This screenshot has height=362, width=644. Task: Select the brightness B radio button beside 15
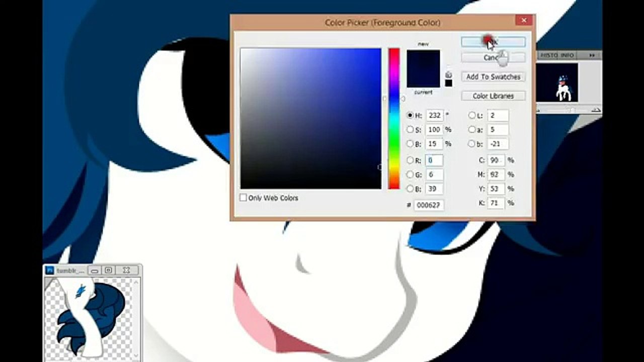click(x=410, y=144)
